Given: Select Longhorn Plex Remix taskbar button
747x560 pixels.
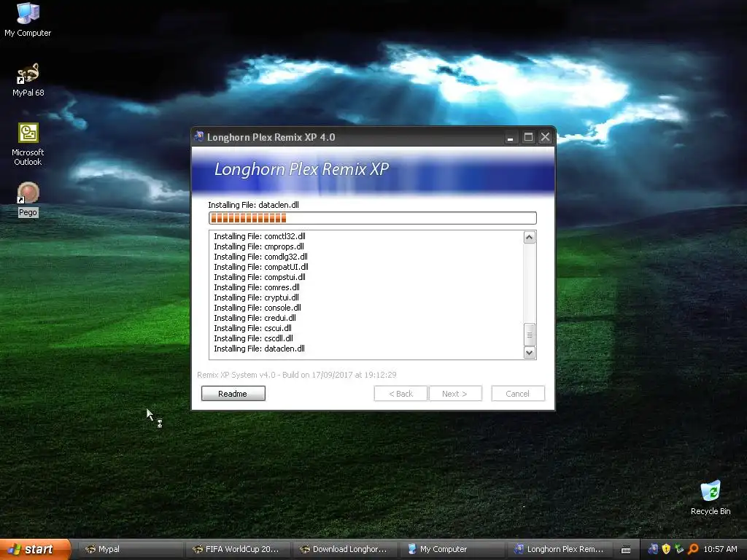Looking at the screenshot, I should point(558,549).
